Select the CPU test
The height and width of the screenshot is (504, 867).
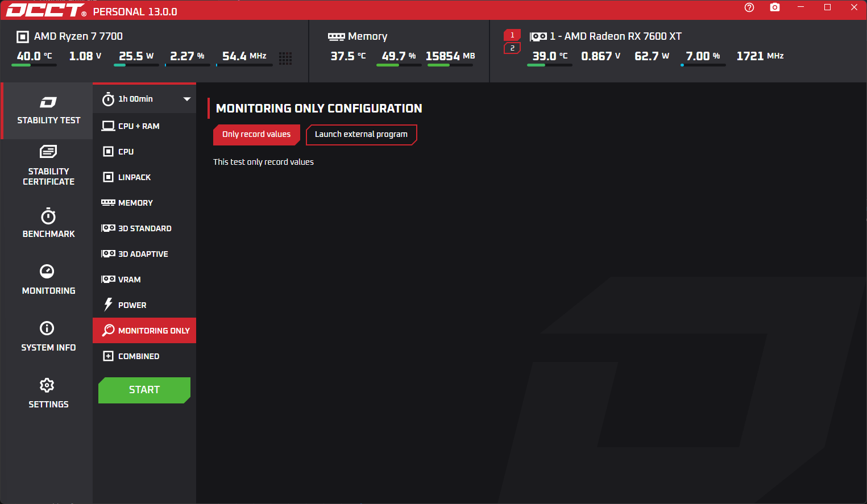tap(144, 152)
